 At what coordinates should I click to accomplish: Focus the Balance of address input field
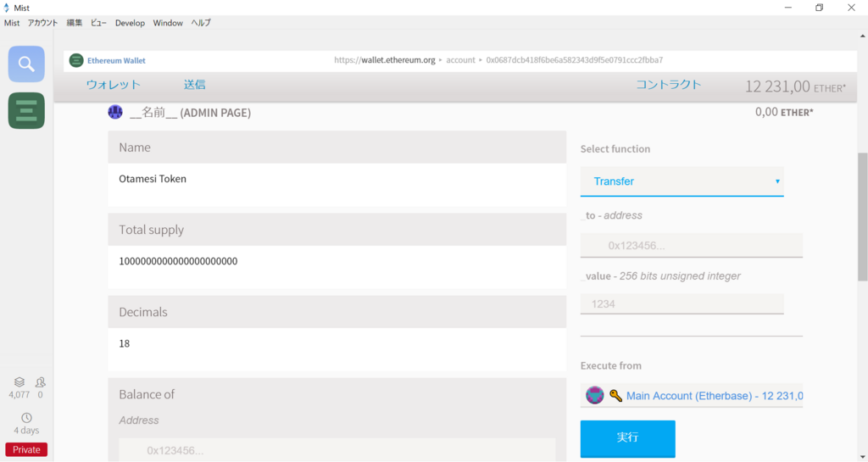tap(337, 450)
